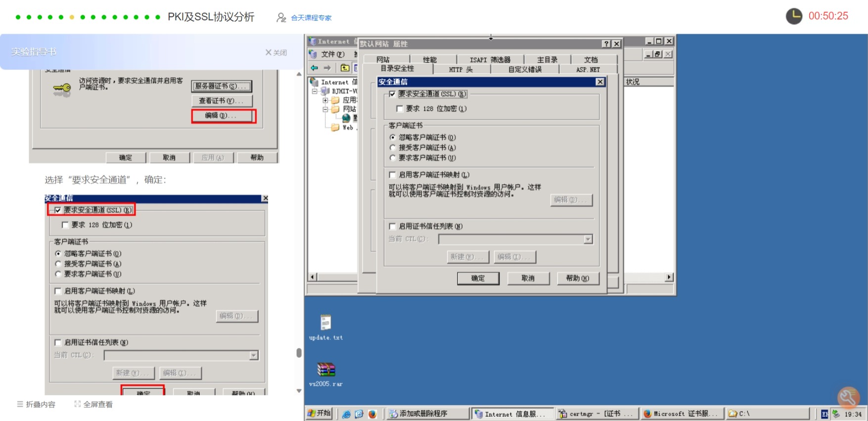
Task: Switch to the 网站 tab in properties
Action: (383, 59)
